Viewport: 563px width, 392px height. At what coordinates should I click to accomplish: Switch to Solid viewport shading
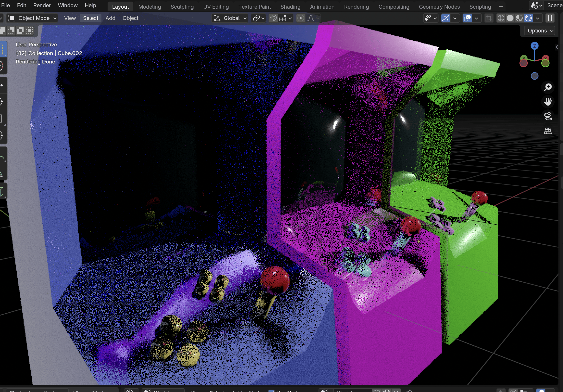pyautogui.click(x=510, y=18)
